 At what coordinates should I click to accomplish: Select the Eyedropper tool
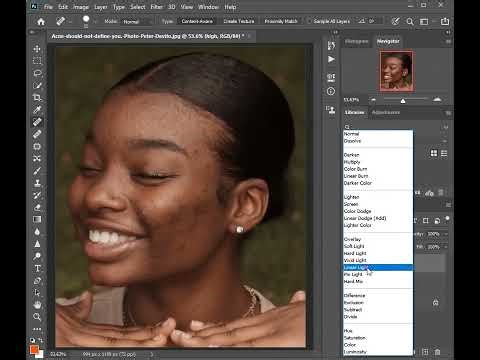(x=37, y=110)
